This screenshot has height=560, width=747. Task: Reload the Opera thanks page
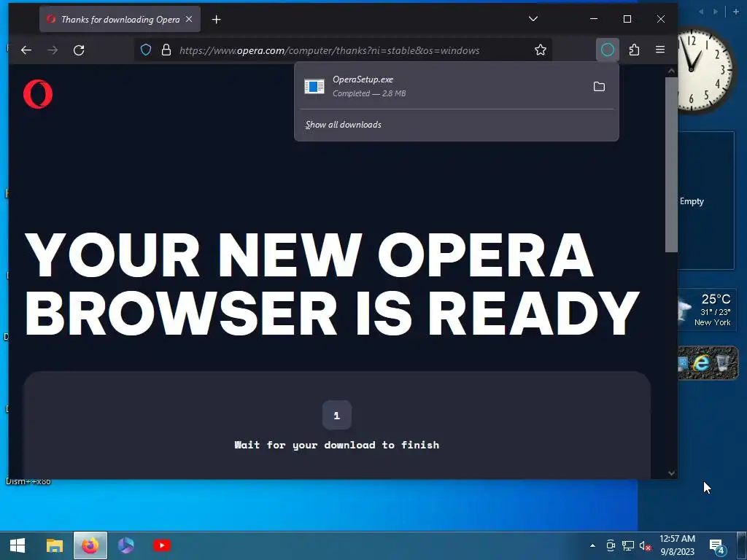79,50
